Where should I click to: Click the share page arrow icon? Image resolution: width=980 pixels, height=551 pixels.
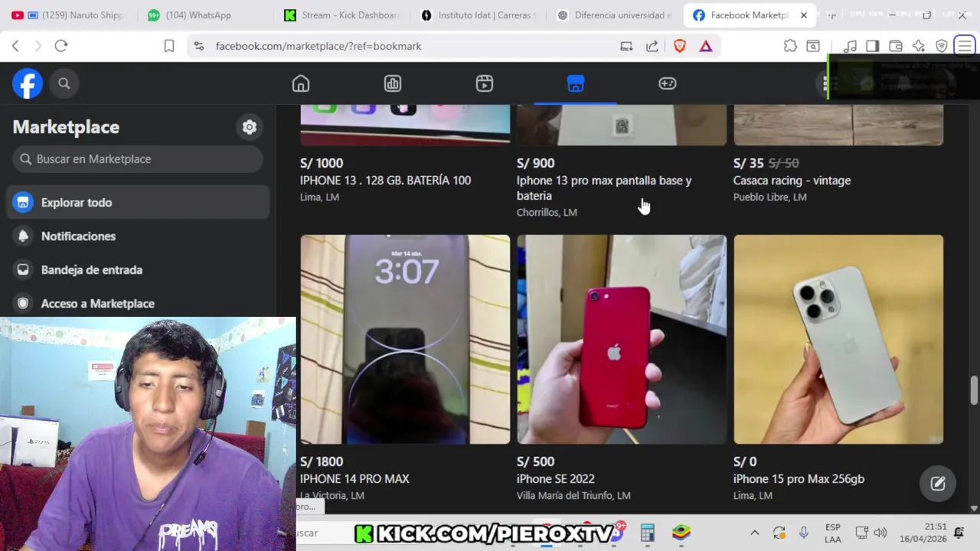[652, 46]
